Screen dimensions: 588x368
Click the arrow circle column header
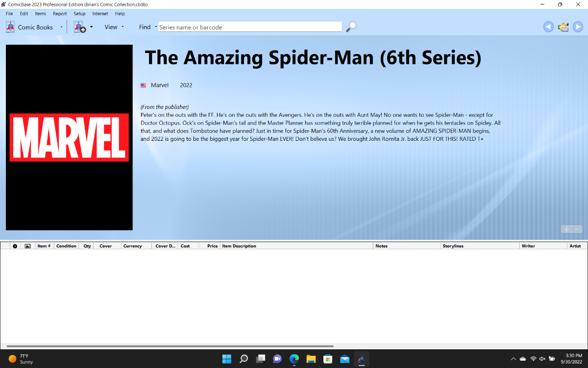point(15,246)
